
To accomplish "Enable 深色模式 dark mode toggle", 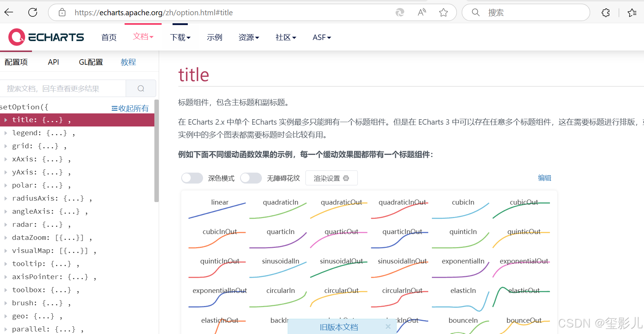I will 192,178.
